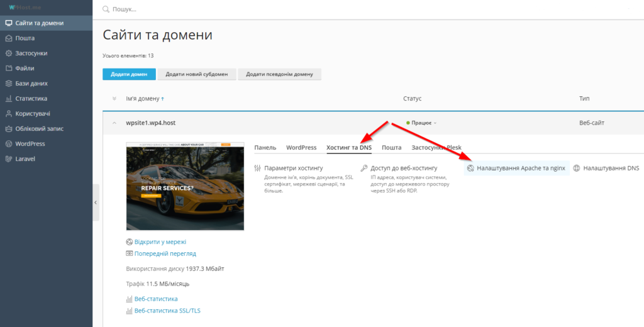Click the Налаштування Apache та nginx globe icon
The image size is (644, 327).
pyautogui.click(x=470, y=168)
